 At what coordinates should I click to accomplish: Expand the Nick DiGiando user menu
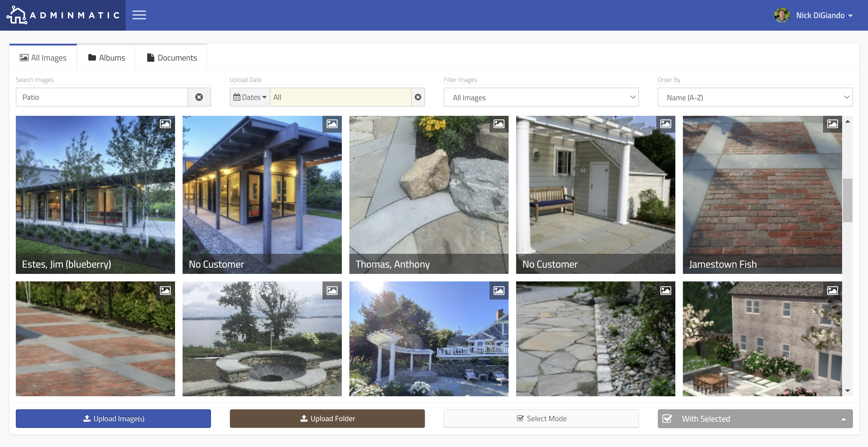point(824,16)
